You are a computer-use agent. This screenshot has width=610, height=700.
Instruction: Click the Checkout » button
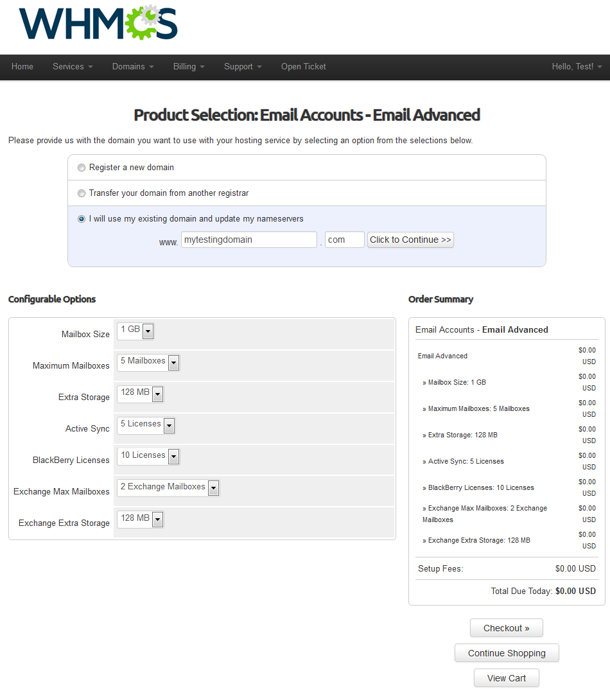[x=507, y=628]
